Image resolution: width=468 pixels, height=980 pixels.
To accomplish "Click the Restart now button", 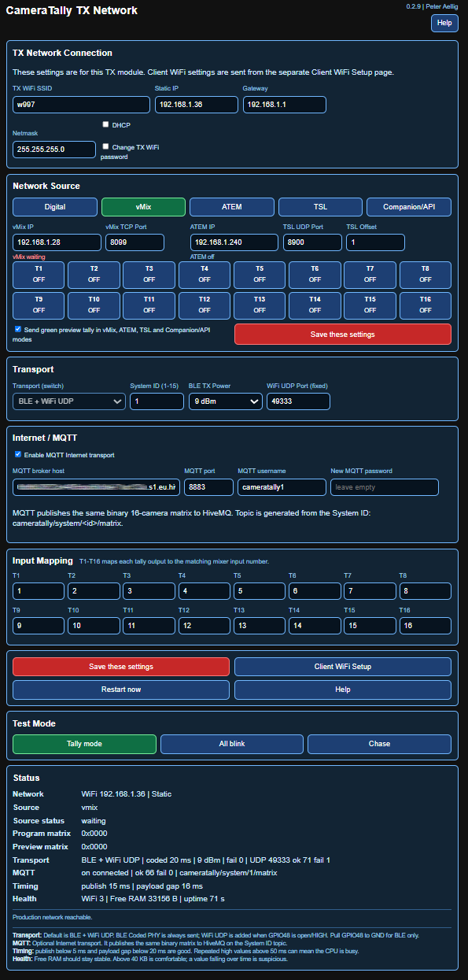I will point(121,690).
